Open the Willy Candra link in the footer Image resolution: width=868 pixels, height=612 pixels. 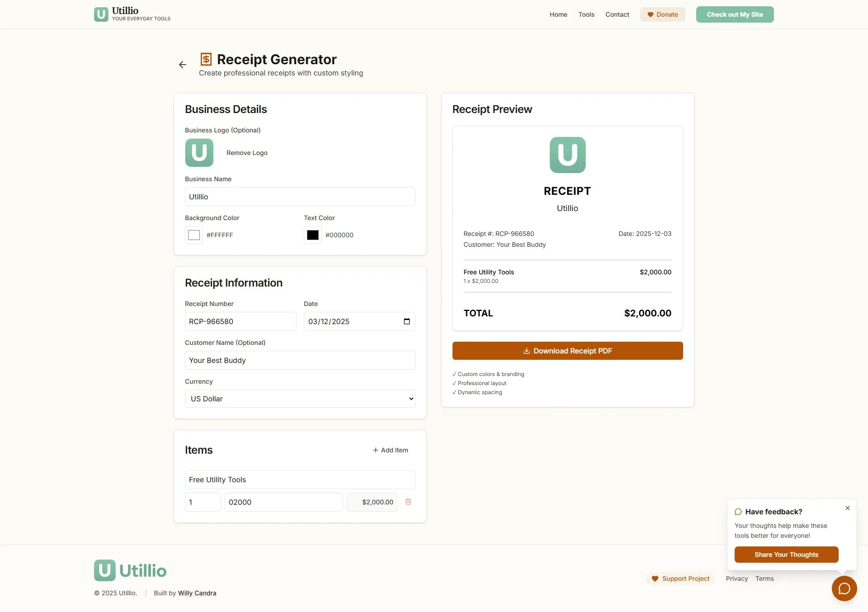197,593
